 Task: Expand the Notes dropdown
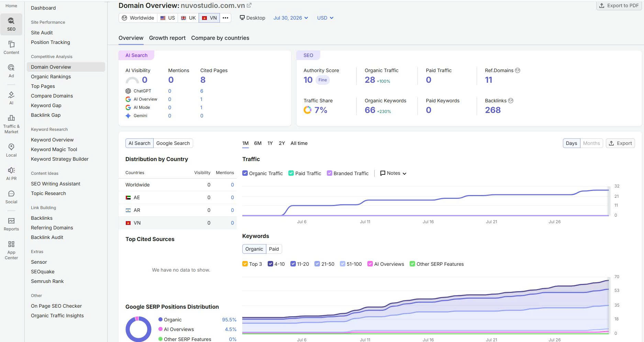click(x=393, y=173)
